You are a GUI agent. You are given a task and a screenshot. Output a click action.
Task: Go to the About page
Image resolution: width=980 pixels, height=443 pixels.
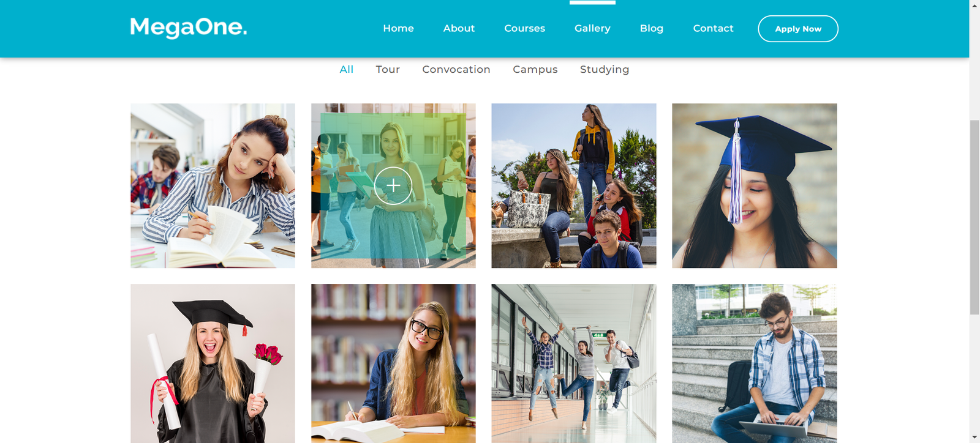pyautogui.click(x=459, y=28)
